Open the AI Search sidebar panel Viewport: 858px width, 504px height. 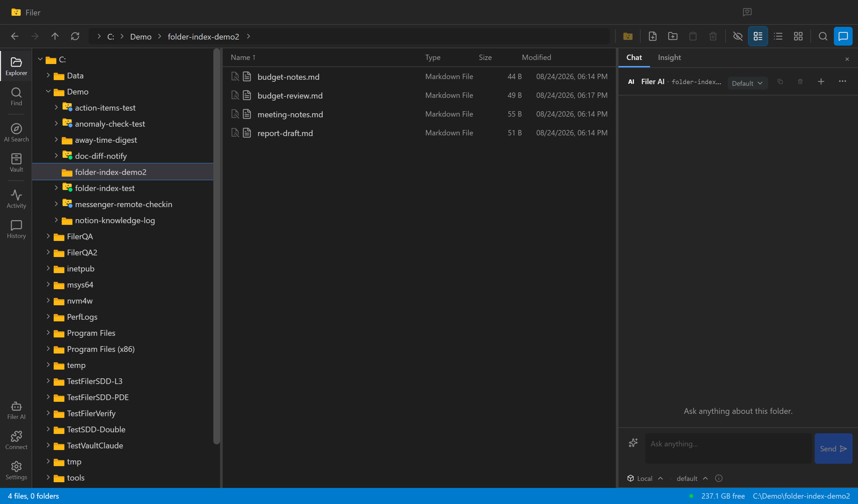point(16,133)
